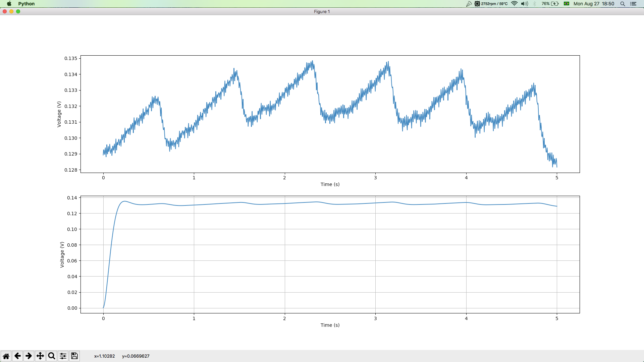This screenshot has height=362, width=644.
Task: Activate the Pan axes tool
Action: coord(40,356)
